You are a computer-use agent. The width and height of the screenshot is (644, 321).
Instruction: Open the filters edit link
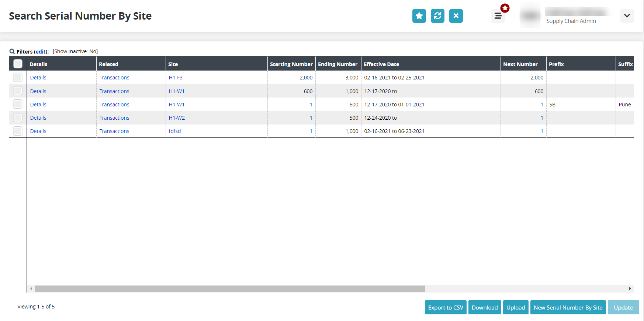(x=41, y=52)
